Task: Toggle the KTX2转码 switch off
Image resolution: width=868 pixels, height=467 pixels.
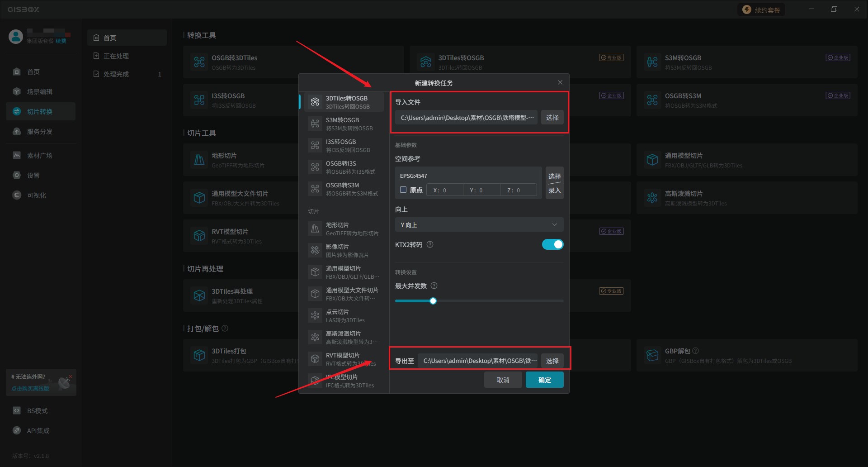Action: click(552, 244)
